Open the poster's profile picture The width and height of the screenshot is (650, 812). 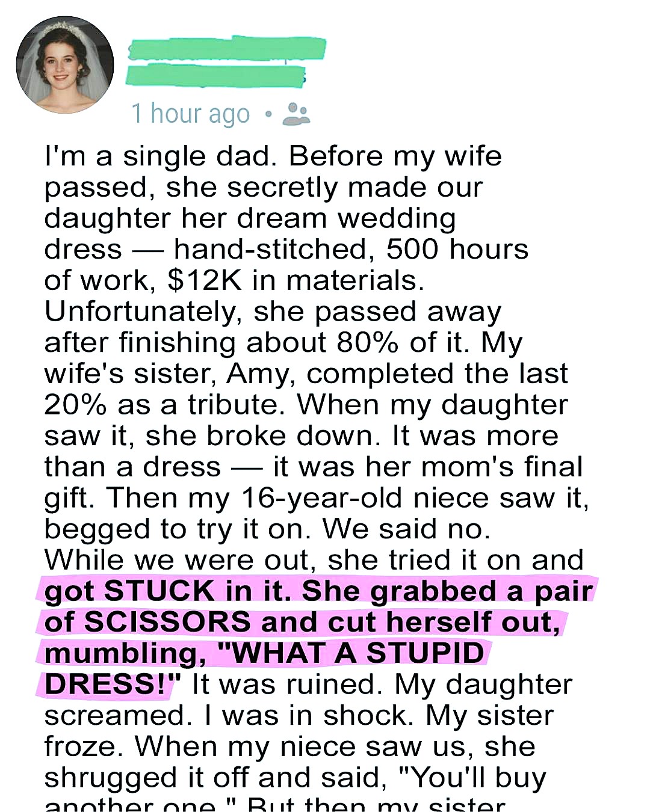(x=64, y=65)
